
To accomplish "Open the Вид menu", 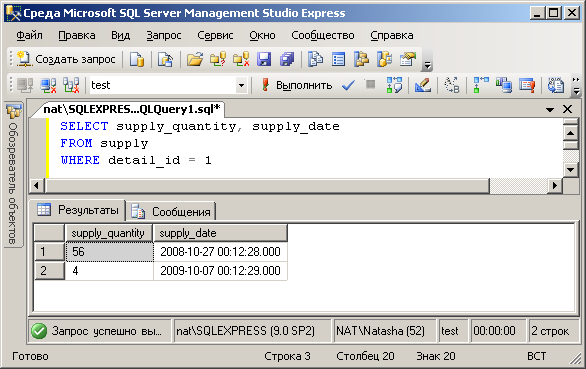I will pyautogui.click(x=120, y=35).
